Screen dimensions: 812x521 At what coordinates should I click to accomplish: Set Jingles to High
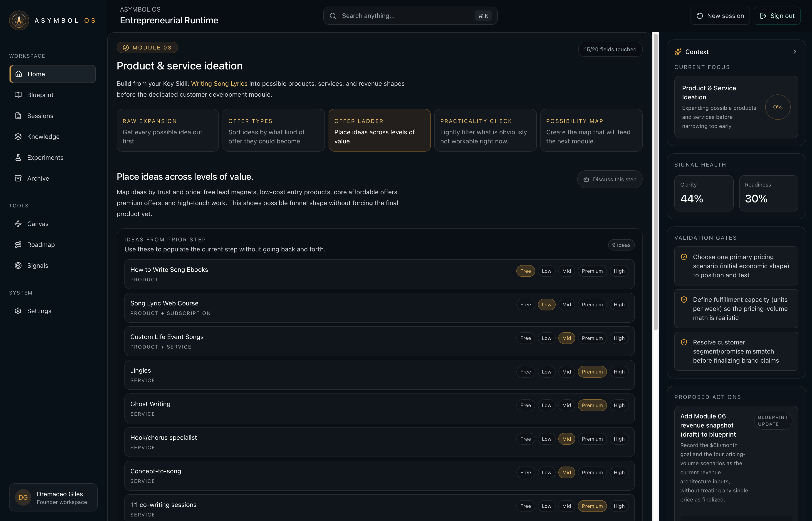point(619,372)
